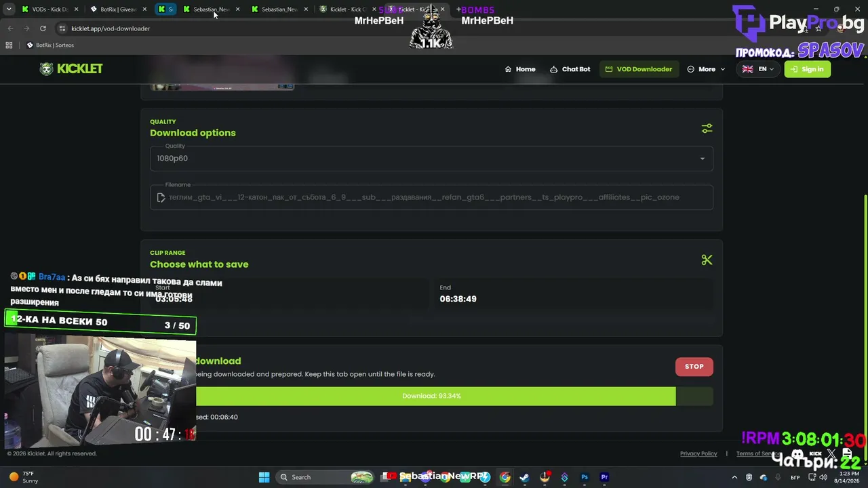Open the Home page
Screen dimensions: 868x488
click(x=520, y=69)
